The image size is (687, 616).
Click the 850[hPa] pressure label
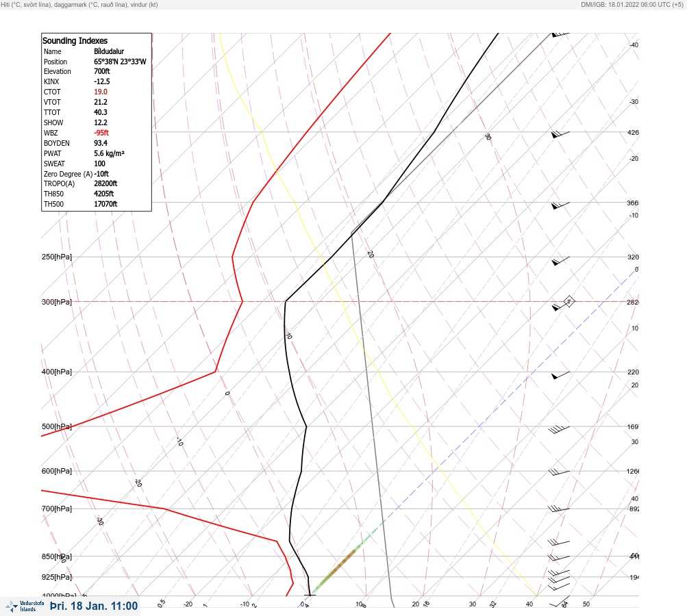coord(57,556)
